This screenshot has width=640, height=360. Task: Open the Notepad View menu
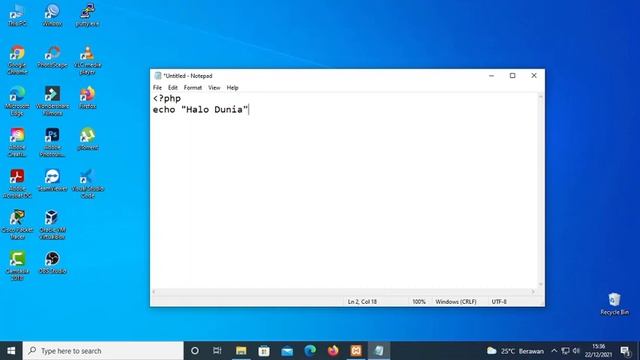pos(214,88)
